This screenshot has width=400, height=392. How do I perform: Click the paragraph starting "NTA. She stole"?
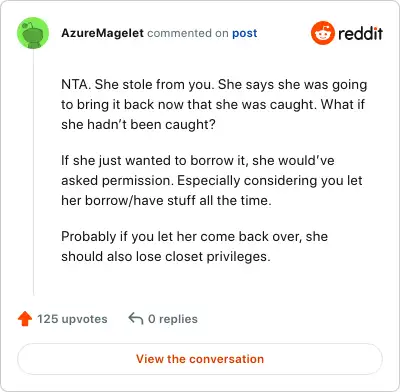pyautogui.click(x=214, y=104)
